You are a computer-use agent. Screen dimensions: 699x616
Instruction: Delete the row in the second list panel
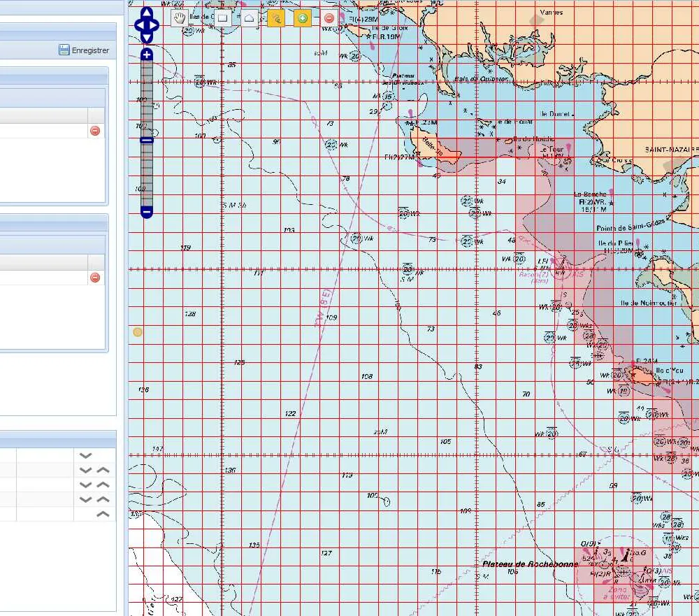click(x=95, y=278)
